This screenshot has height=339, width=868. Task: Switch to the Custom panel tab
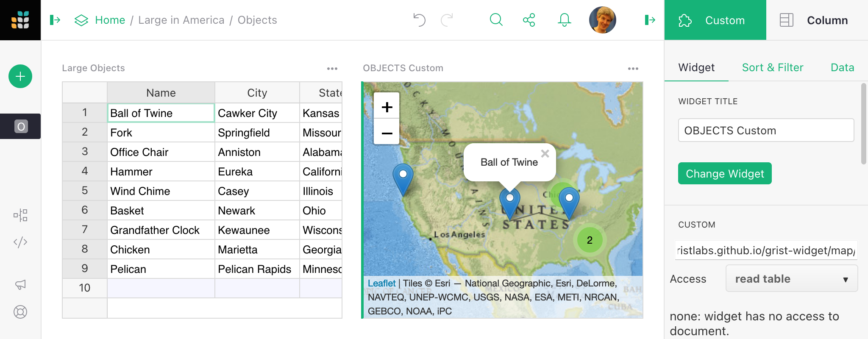pos(715,20)
